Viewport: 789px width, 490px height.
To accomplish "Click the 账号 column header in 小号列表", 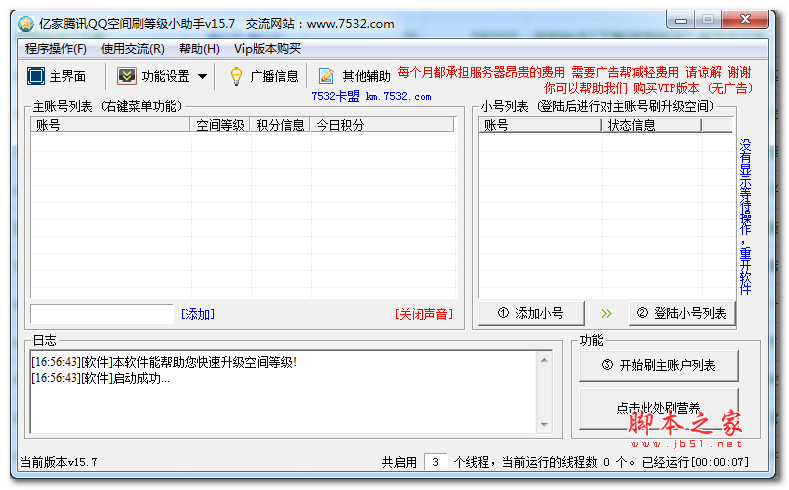I will 540,125.
